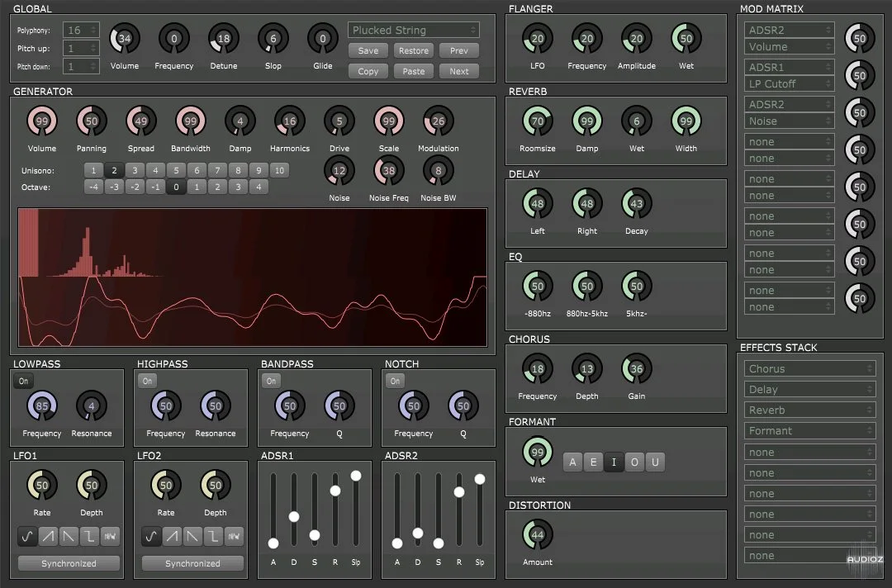The width and height of the screenshot is (892, 588).
Task: Click the ADSR1 Decay slider handle
Action: [x=294, y=516]
